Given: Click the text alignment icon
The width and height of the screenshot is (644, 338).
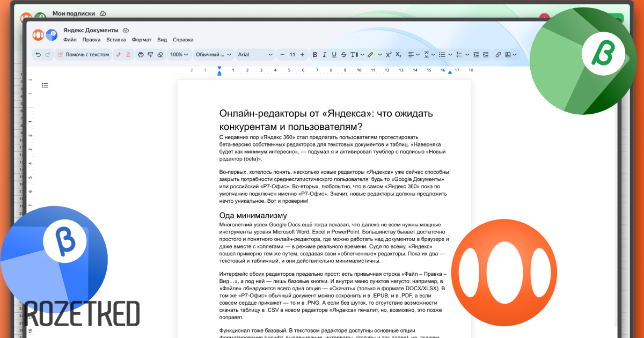Looking at the screenshot, I should [411, 54].
